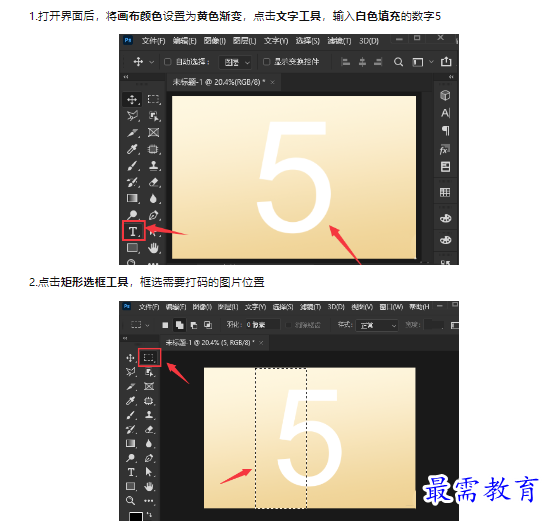The image size is (547, 521).
Task: Open 文件(F) menu in step 1 screenshot
Action: click(x=153, y=41)
